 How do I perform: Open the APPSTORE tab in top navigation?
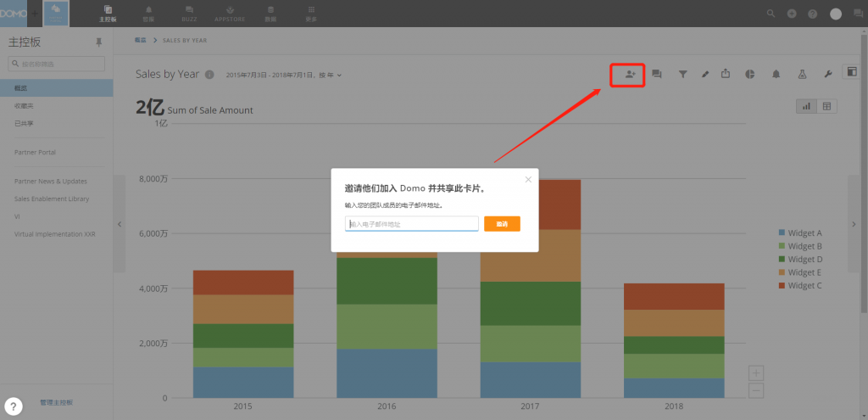[226, 13]
